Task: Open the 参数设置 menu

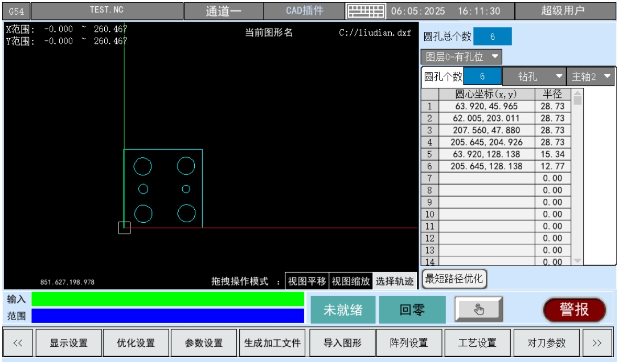Action: (x=204, y=343)
